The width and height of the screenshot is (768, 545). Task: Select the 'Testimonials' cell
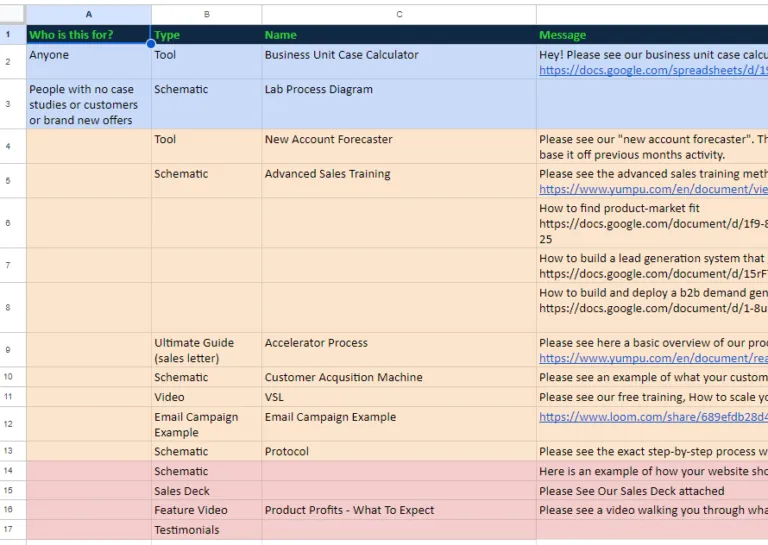pos(207,529)
